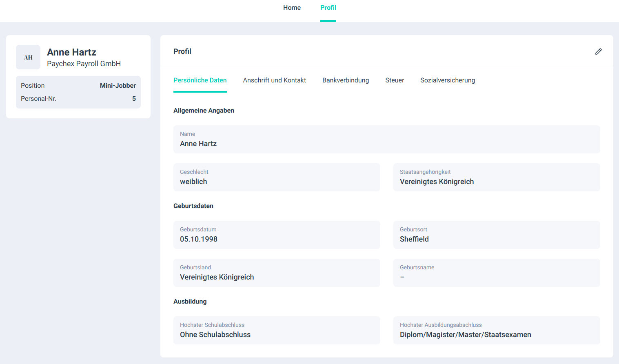Click the AH avatar initials

(28, 57)
